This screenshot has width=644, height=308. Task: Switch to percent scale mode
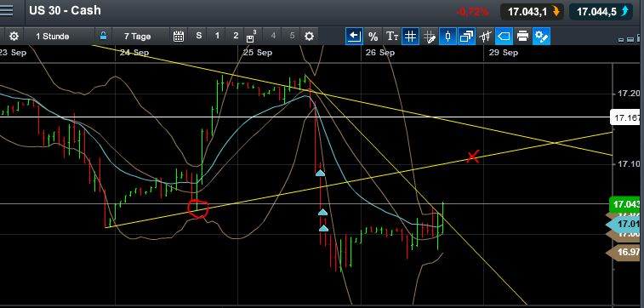click(373, 37)
